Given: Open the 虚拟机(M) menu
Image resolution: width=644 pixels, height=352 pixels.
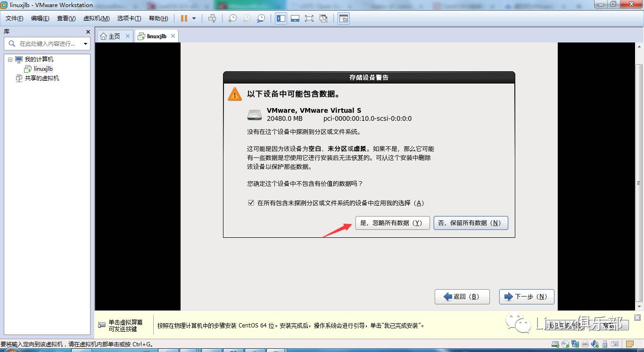Looking at the screenshot, I should click(96, 18).
